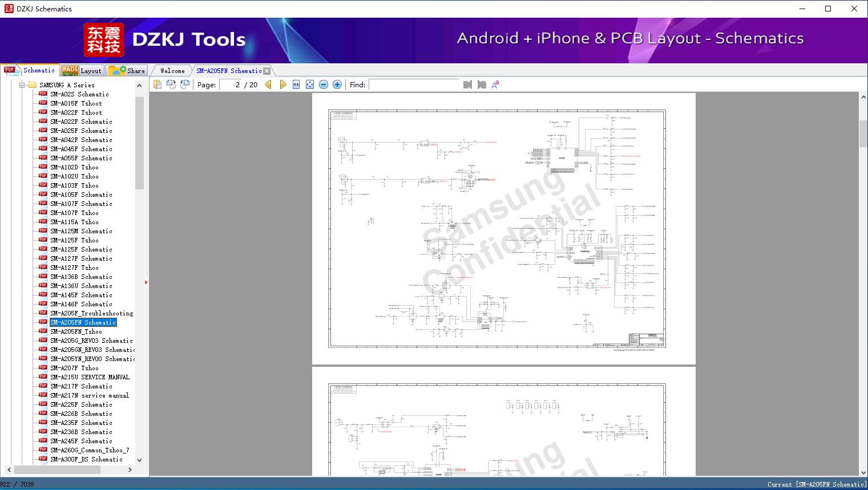868x490 pixels.
Task: Click the document vertical scrollbar thumb
Action: pyautogui.click(x=863, y=134)
